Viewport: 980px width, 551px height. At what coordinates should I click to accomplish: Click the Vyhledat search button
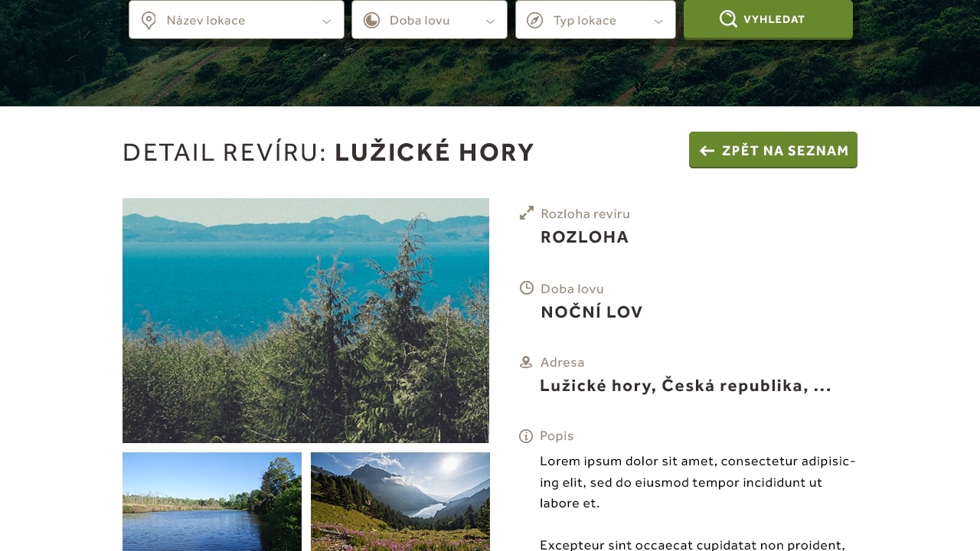[x=768, y=19]
